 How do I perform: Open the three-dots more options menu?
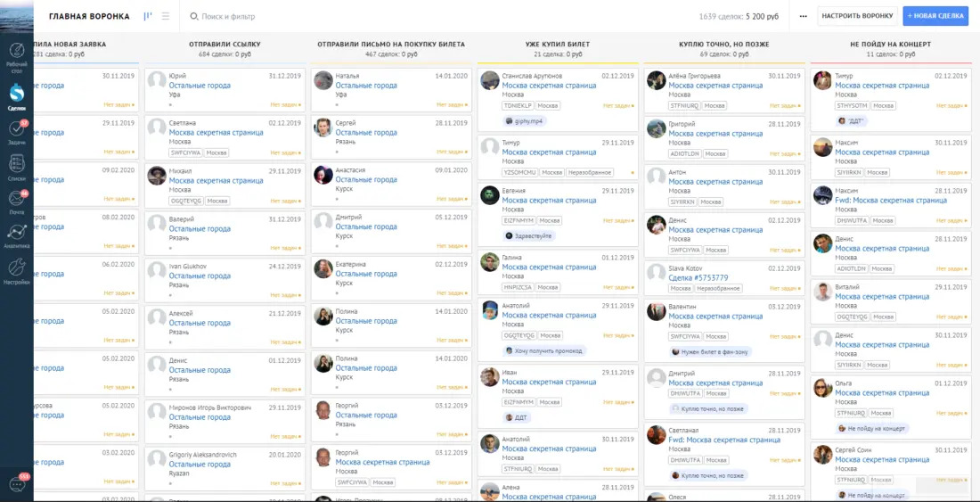point(803,16)
